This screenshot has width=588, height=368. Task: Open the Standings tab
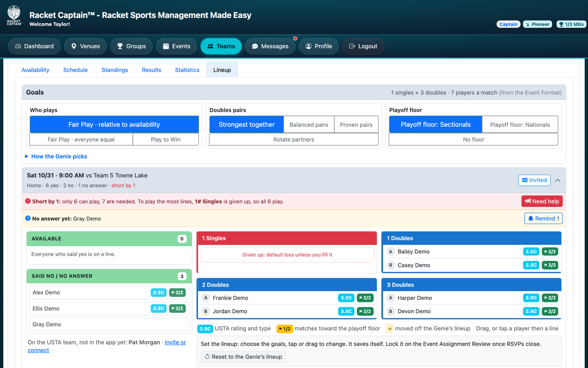click(x=115, y=70)
